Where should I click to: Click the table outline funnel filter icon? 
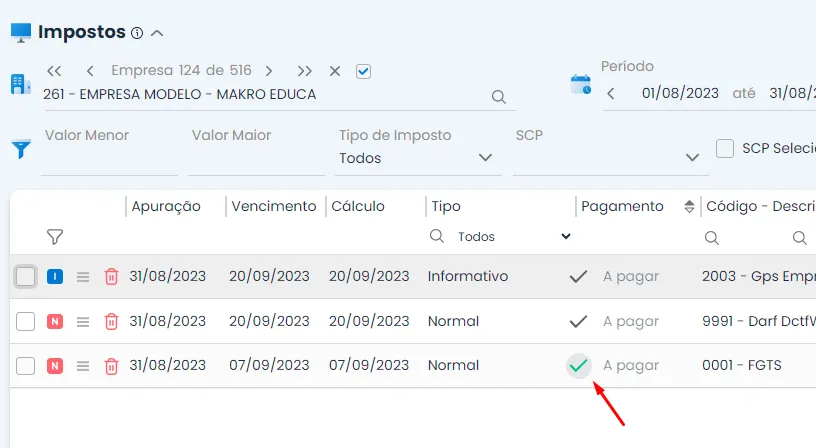pos(55,237)
